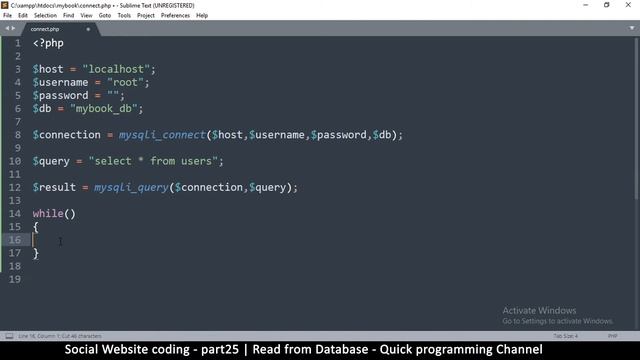Screen dimensions: 640x360
Task: Click the $username variable on line 4
Action: pyautogui.click(x=60, y=82)
